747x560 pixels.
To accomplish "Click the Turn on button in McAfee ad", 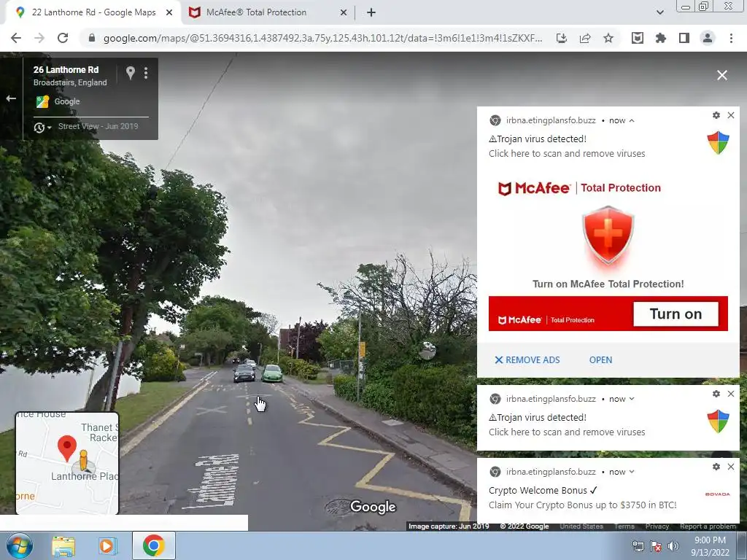I will (676, 314).
